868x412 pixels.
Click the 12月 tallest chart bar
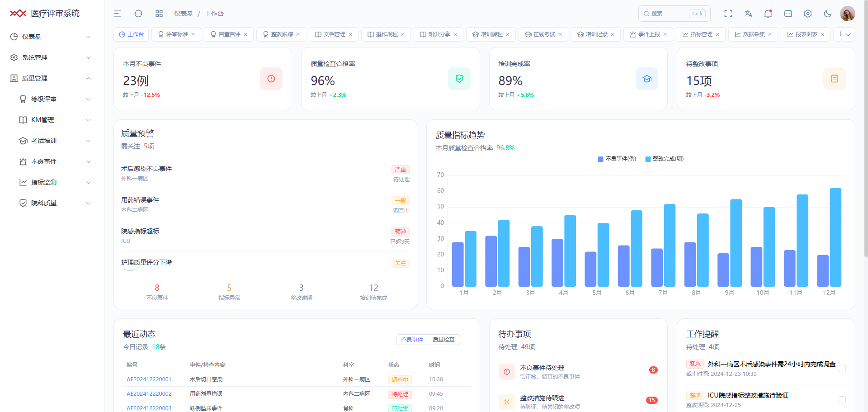835,237
